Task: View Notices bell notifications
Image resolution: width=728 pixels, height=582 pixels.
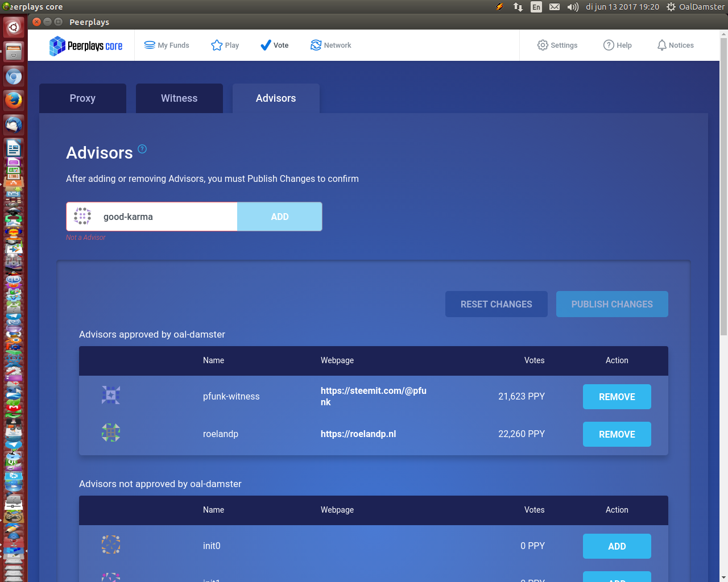Action: 676,45
